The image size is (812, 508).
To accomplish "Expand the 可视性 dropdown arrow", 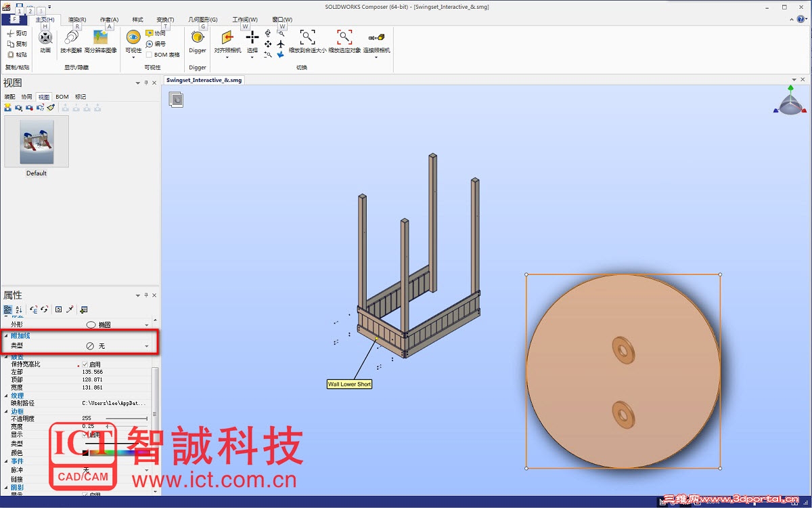I will (133, 57).
